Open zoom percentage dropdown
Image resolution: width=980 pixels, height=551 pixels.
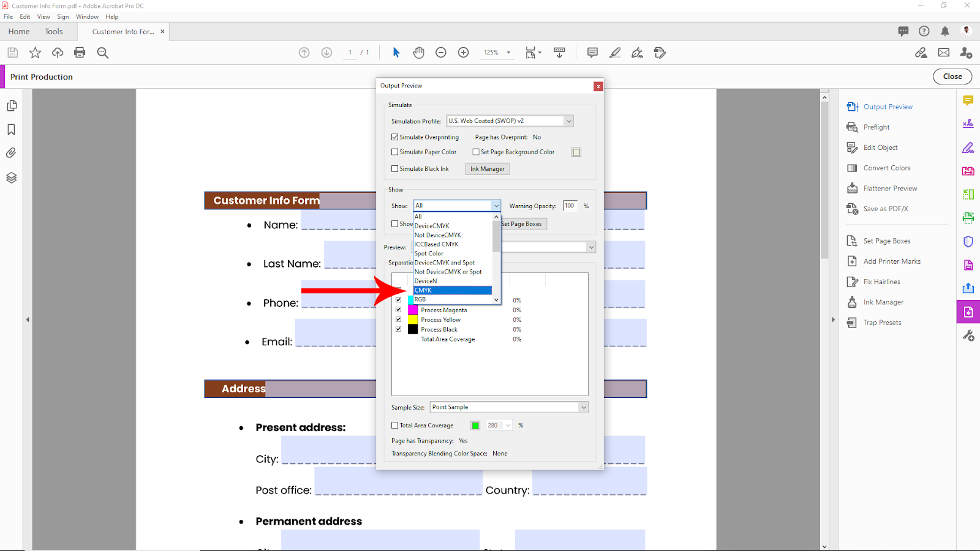[508, 53]
